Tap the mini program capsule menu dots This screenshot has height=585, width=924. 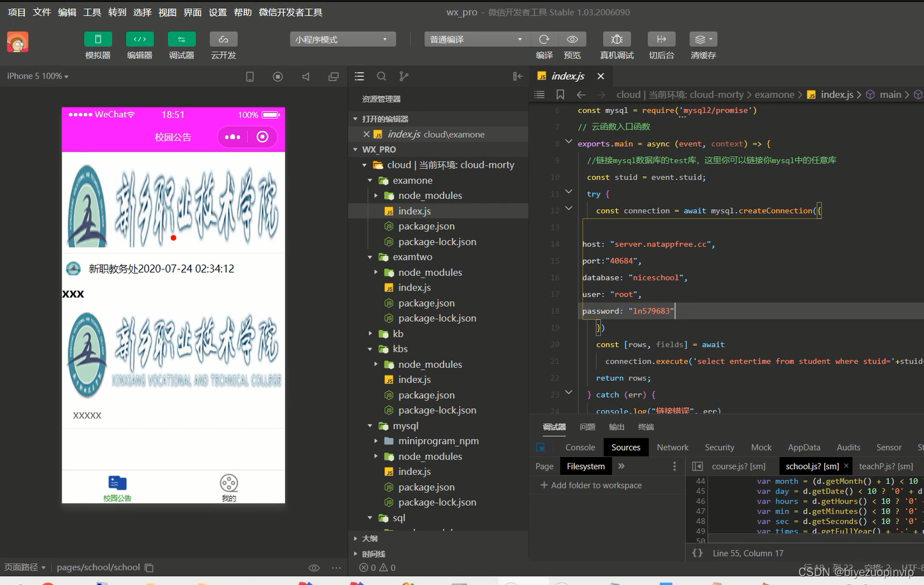[232, 137]
